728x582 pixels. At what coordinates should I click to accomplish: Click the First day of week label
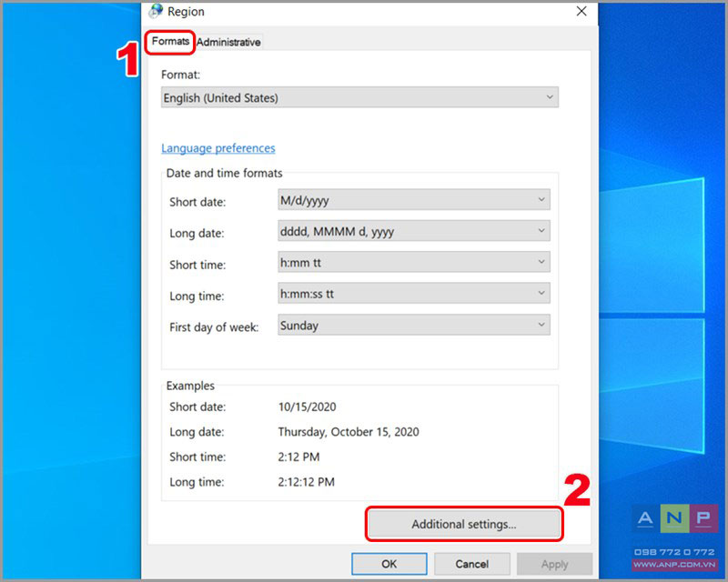(214, 327)
